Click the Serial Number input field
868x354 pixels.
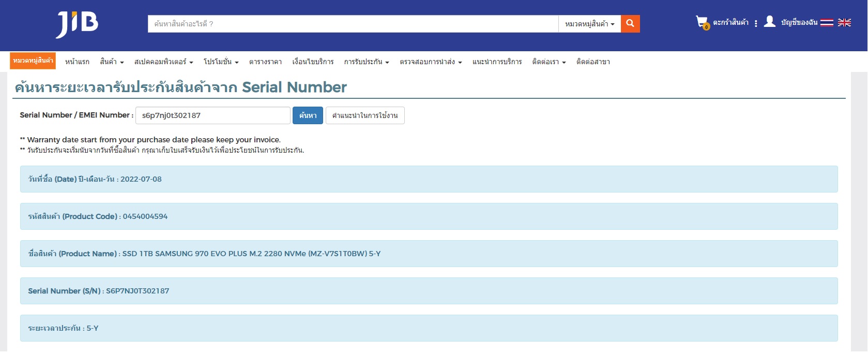pyautogui.click(x=213, y=115)
